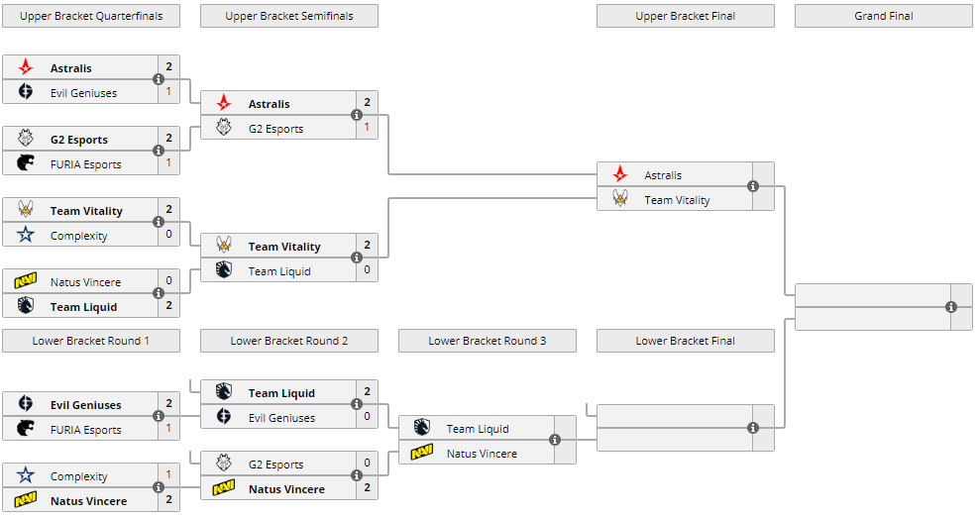Screen dimensions: 980x517
Task: Open match info for Astralis vs Evil Geniuses
Action: pyautogui.click(x=159, y=80)
